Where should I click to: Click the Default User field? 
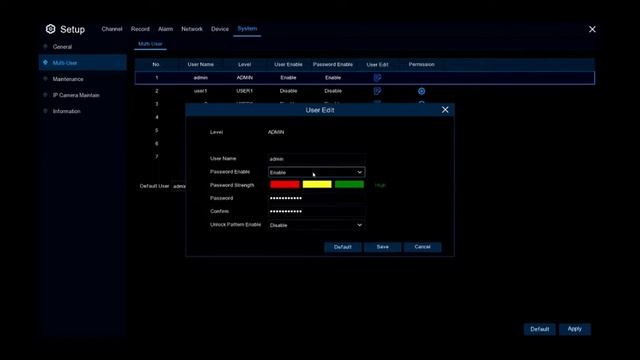point(179,186)
